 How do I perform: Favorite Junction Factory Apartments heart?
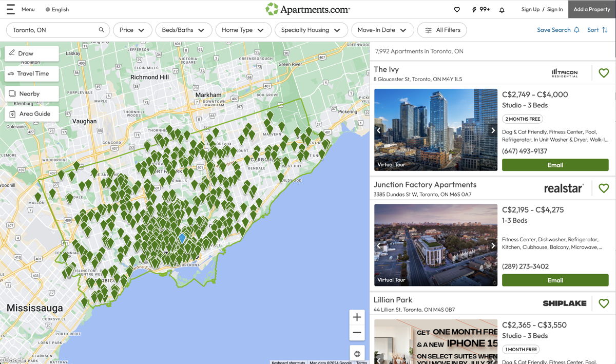pos(604,188)
